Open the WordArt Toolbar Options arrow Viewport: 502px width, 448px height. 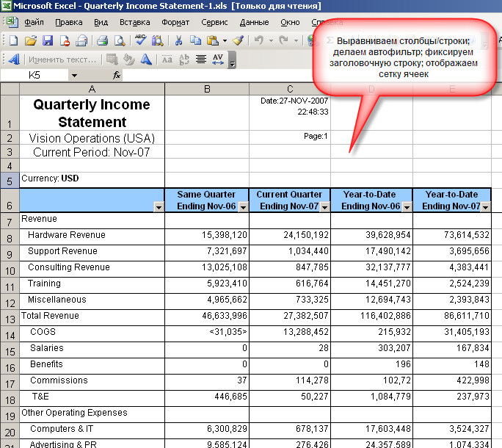coord(232,59)
